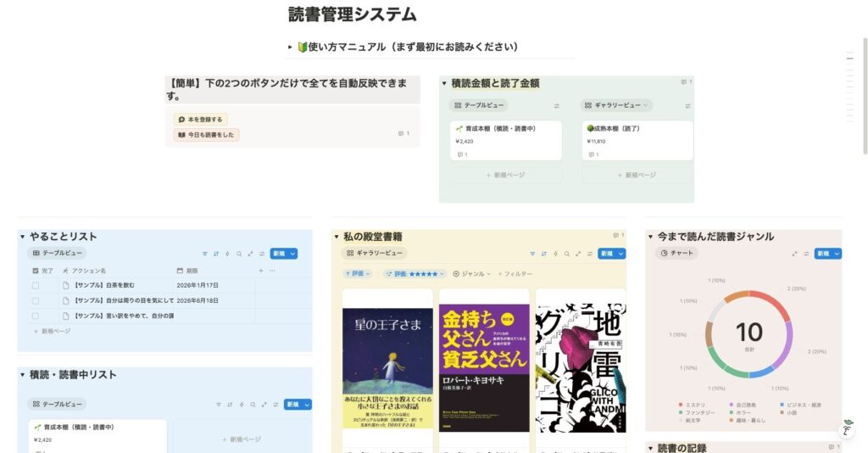
Task: Expand 私の殿堂書籍 database to full page
Action: point(578,254)
